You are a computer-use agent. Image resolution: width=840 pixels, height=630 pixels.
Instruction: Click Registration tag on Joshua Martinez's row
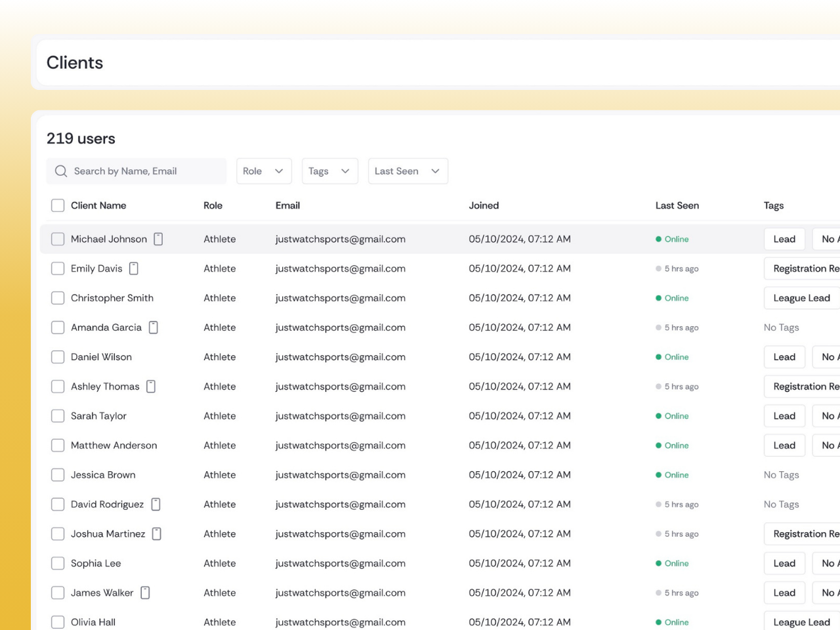(x=803, y=534)
